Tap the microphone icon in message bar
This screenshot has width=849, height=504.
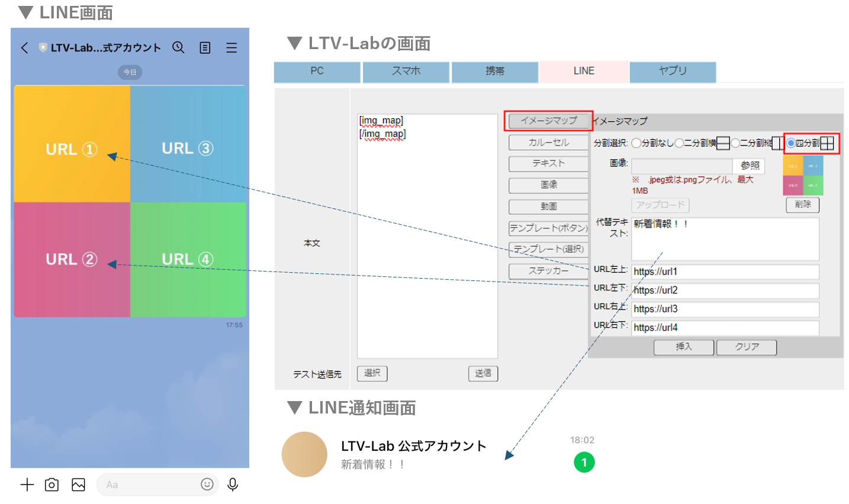point(233,485)
